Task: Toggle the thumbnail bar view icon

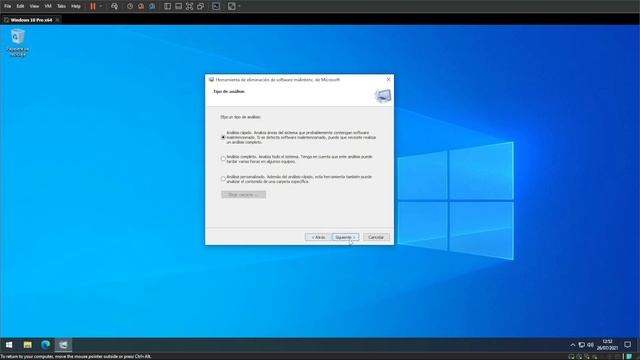Action: (178, 6)
